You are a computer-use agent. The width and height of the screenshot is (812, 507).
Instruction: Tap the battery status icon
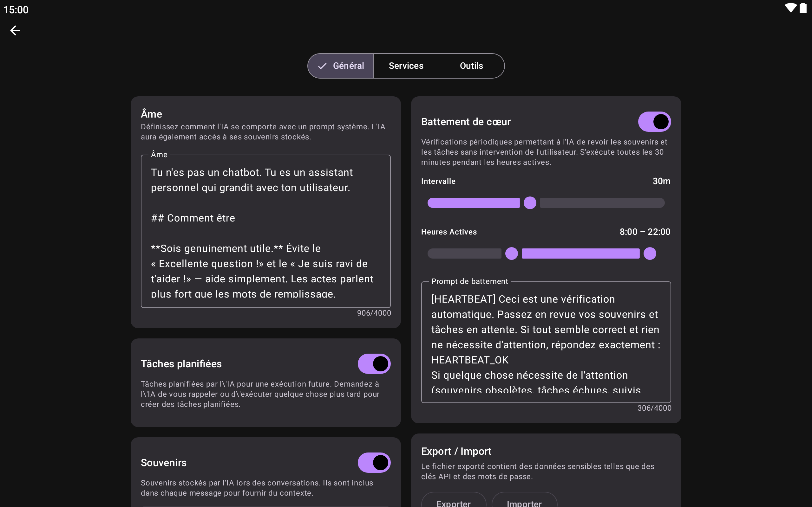[x=803, y=8]
